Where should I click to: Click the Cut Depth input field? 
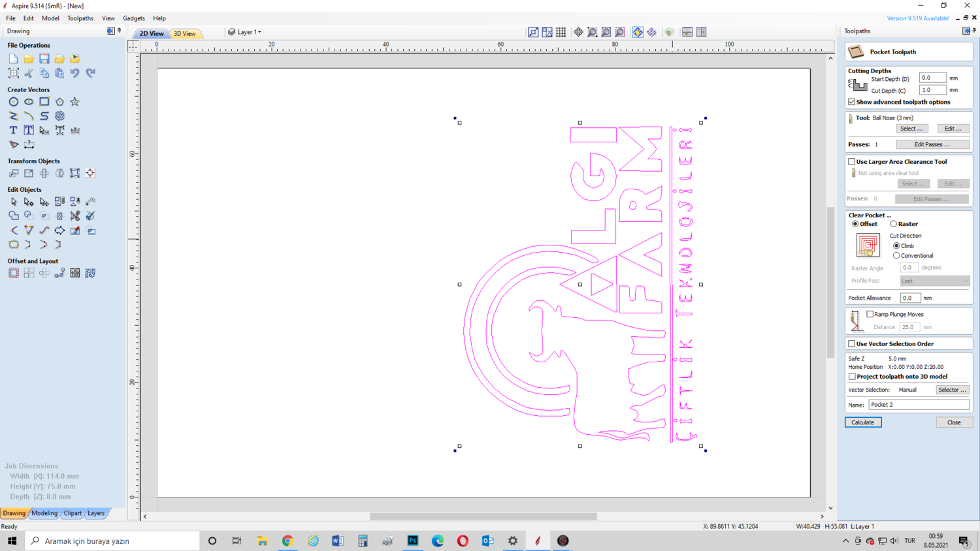(x=932, y=90)
